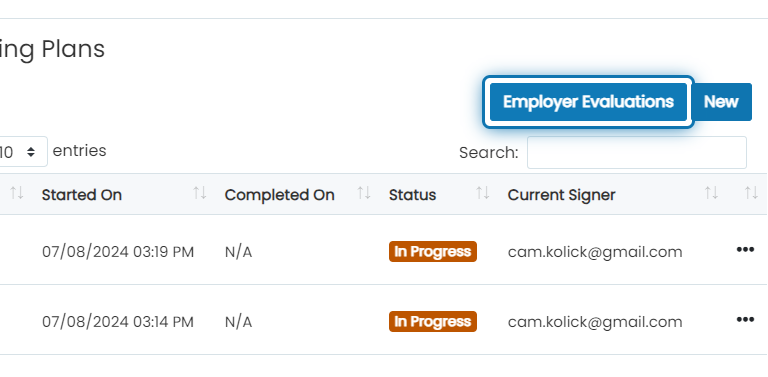Viewport: 768px width, 377px height.
Task: Select the 07/08/2024 03:14 PM date cell
Action: [x=118, y=322]
